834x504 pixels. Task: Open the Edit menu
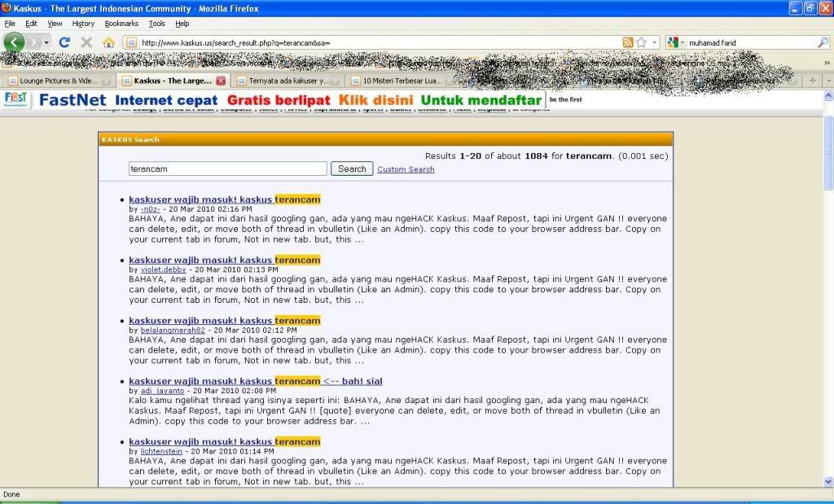32,24
